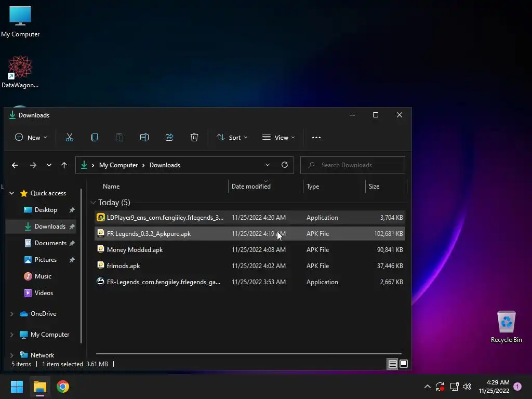Select Money Modded.apk file
Viewport: 532px width, 399px height.
[250, 250]
